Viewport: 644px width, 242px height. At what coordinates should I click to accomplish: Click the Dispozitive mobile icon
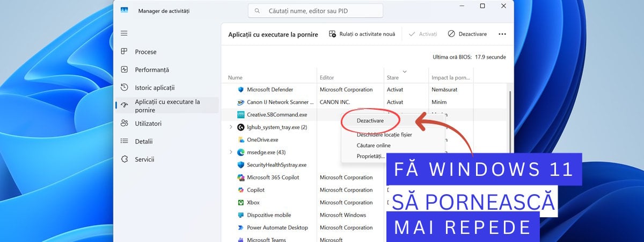point(241,215)
